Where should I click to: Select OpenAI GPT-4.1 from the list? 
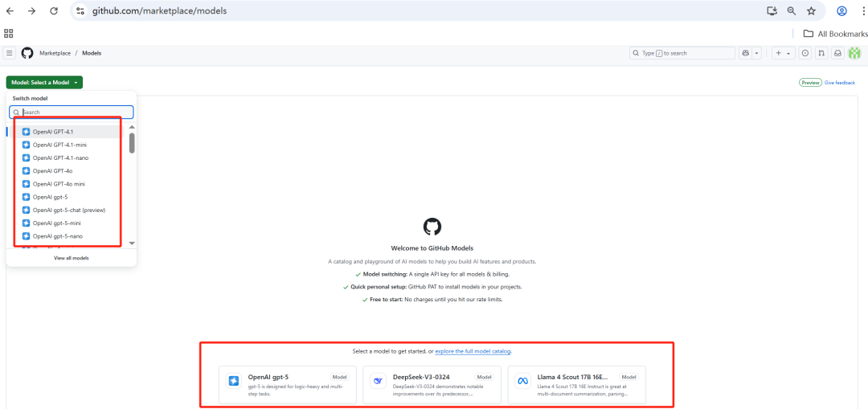(x=67, y=132)
